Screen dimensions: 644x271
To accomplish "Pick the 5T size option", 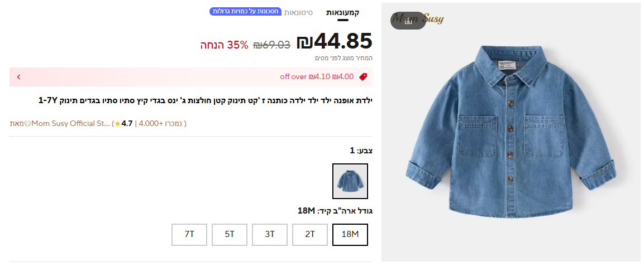I will pos(229,235).
